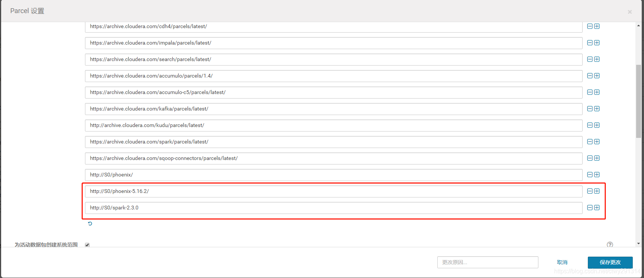Add a row after spark parcels latest URL

click(x=597, y=142)
